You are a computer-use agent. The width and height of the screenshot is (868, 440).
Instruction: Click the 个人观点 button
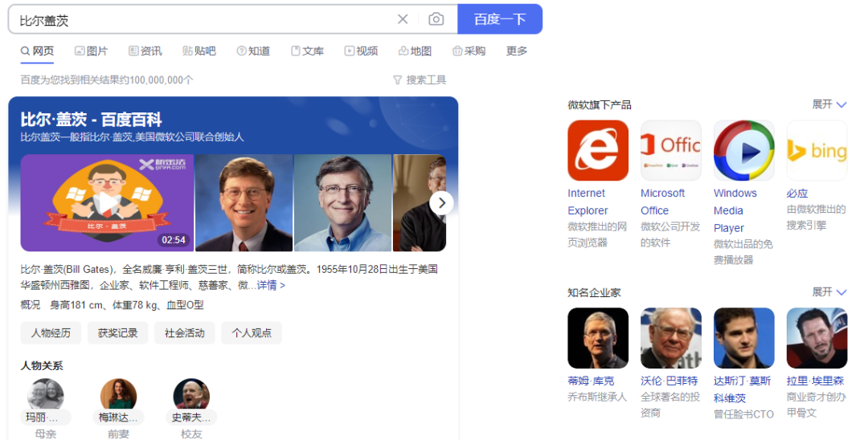(x=252, y=332)
